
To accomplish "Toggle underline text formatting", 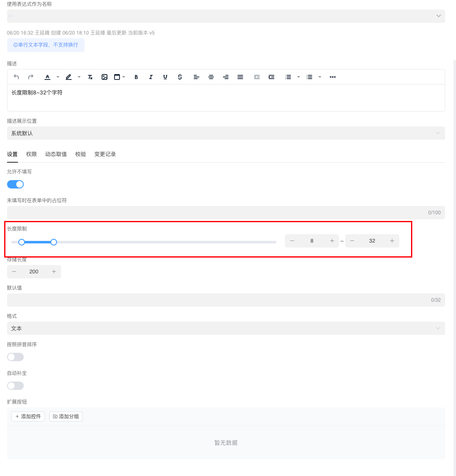I will point(165,77).
